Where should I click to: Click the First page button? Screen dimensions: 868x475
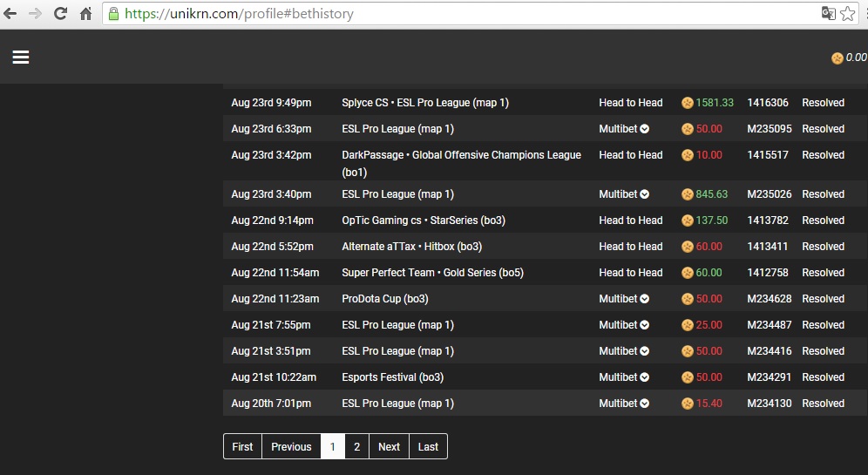(x=242, y=446)
